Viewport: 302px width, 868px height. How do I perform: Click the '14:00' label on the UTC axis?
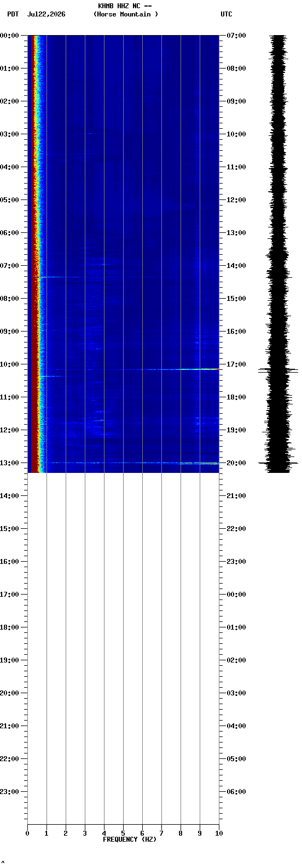tap(236, 266)
